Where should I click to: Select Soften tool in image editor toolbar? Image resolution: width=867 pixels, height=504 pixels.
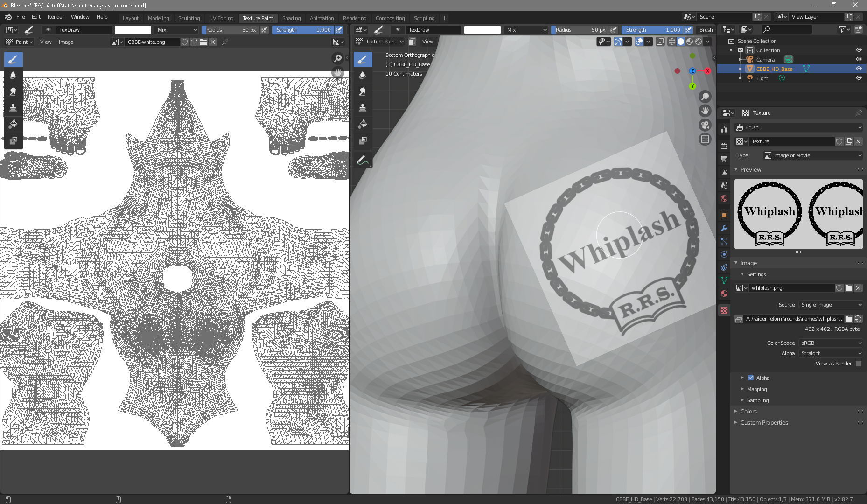pyautogui.click(x=13, y=76)
